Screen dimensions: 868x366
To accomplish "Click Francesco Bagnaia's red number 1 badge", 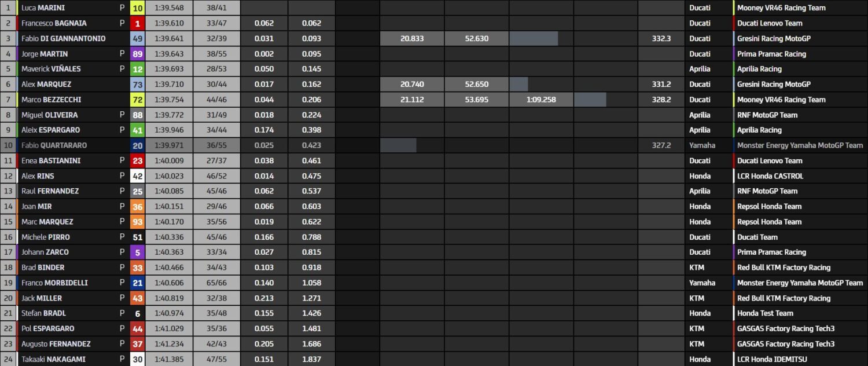I will [138, 23].
